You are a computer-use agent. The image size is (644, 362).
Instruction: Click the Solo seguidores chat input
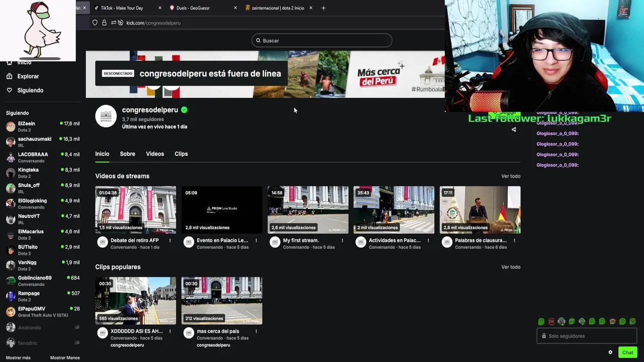(x=587, y=336)
